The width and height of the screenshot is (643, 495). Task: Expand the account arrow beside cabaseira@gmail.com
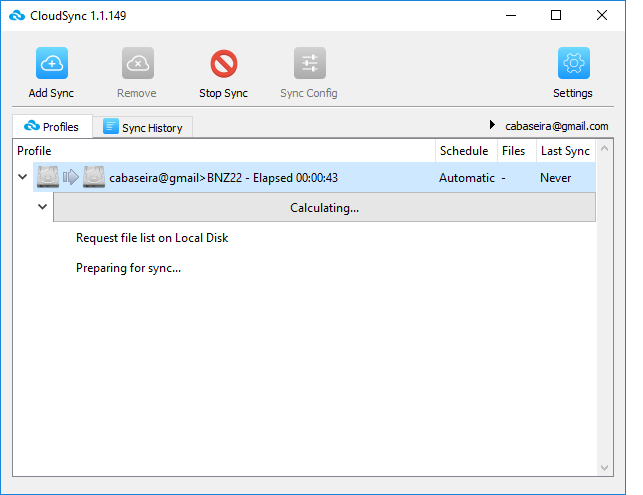pos(492,124)
